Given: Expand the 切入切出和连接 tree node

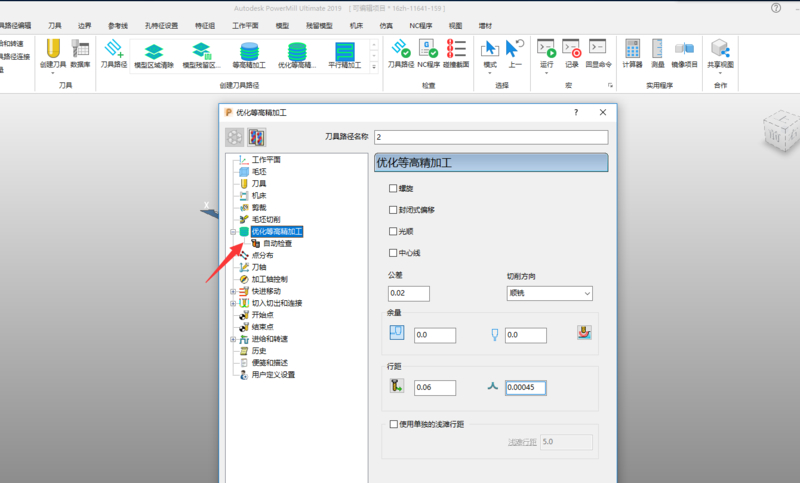Looking at the screenshot, I should [233, 303].
